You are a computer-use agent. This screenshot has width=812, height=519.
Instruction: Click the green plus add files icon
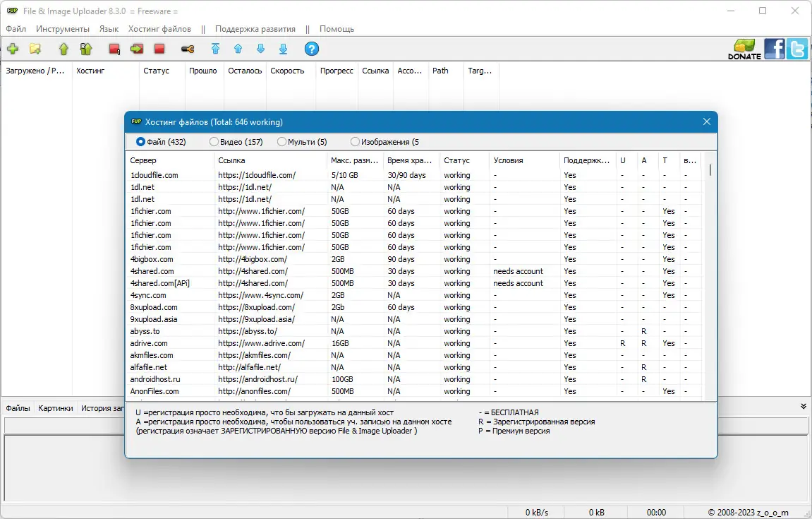click(x=13, y=49)
